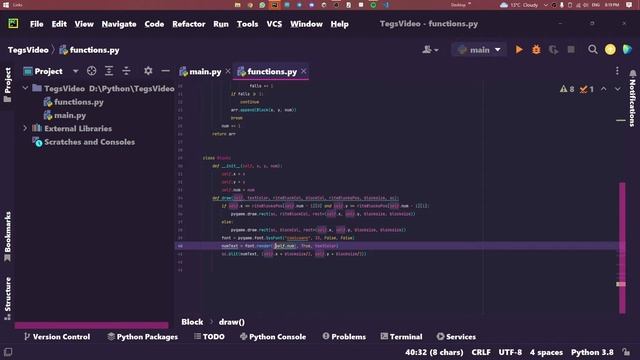
Task: Toggle the Structure tool window side tab
Action: (x=7, y=298)
